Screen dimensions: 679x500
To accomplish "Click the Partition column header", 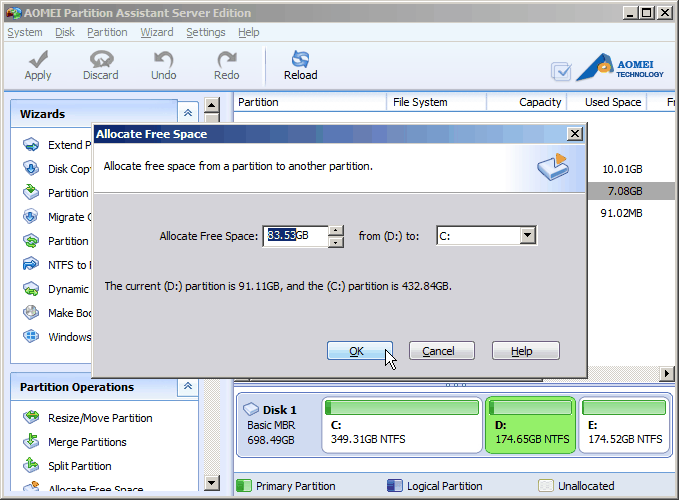I will [x=310, y=102].
